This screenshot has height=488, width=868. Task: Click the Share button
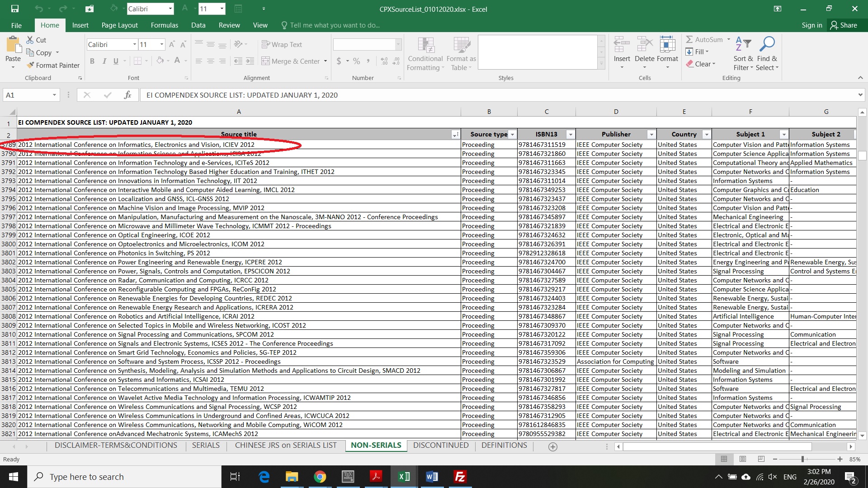point(844,25)
